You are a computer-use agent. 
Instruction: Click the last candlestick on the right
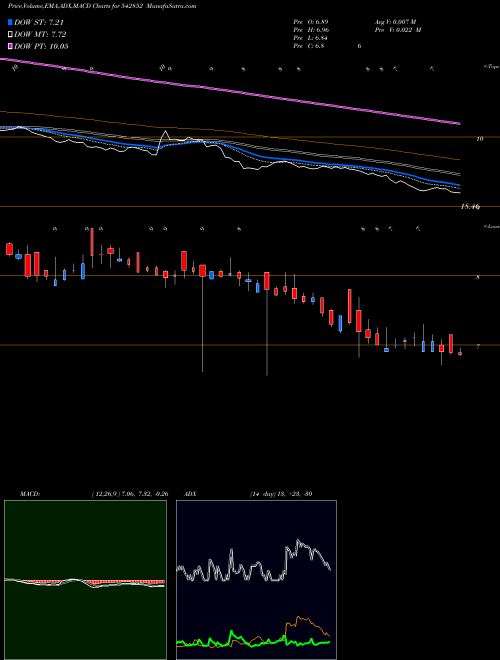coord(460,353)
